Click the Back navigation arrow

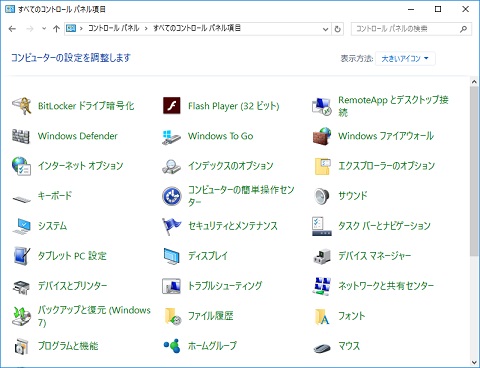point(12,29)
